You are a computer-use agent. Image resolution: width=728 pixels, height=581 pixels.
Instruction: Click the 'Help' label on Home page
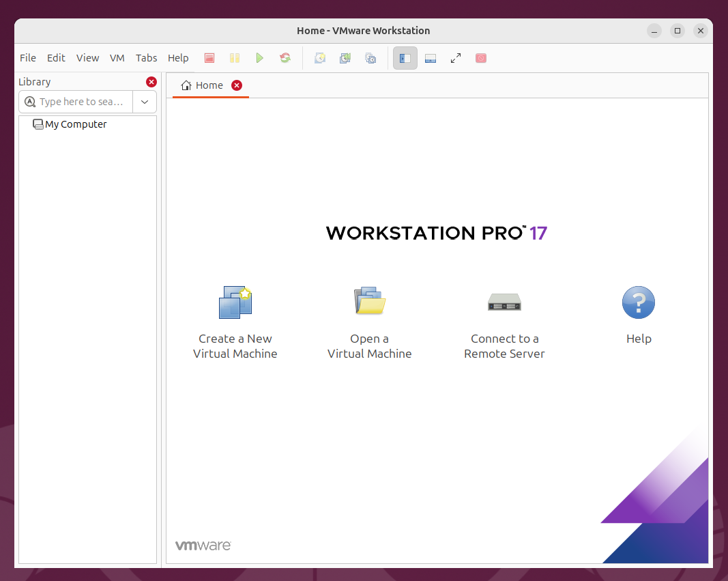point(639,339)
